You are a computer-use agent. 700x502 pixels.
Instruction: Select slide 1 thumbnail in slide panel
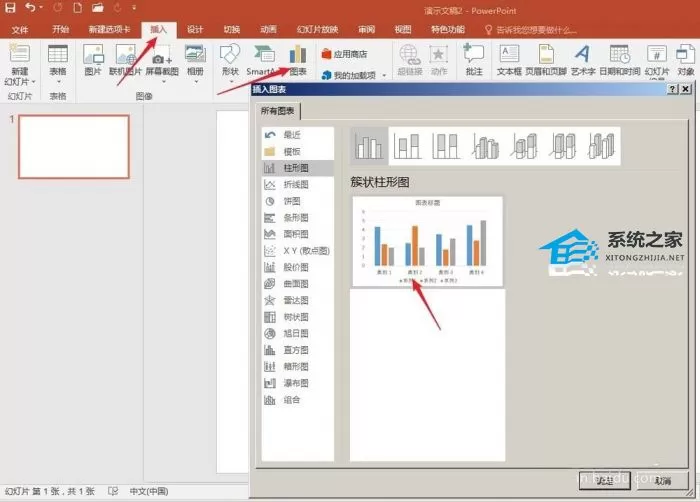(x=74, y=146)
